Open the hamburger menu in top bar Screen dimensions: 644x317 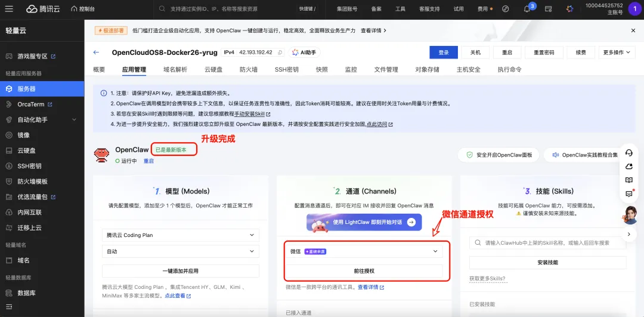tap(9, 8)
